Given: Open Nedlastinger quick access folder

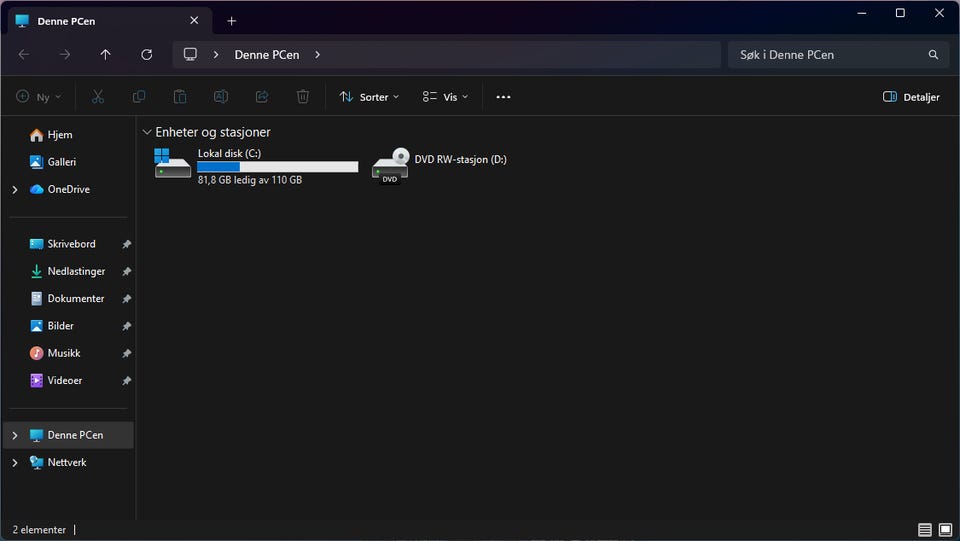Looking at the screenshot, I should coord(69,271).
